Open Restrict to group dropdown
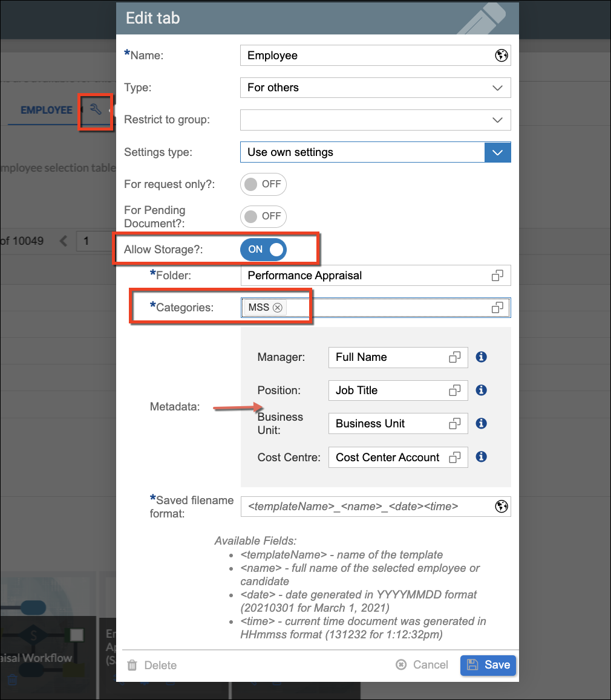This screenshot has height=700, width=611. [497, 120]
